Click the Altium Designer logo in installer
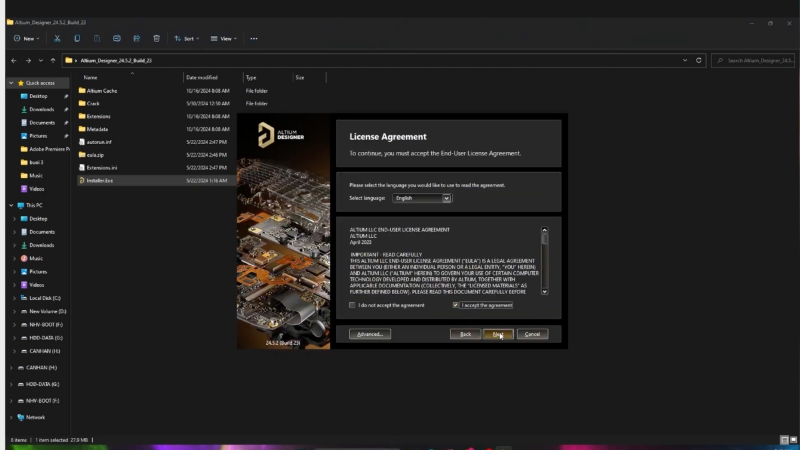 tap(281, 135)
